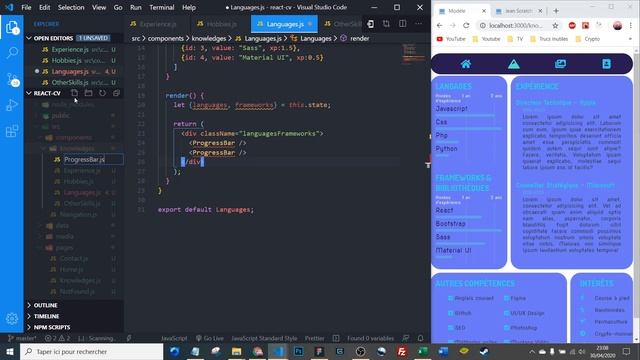The image size is (640, 360).
Task: Open the Chrome three-dot menu
Action: (x=631, y=25)
